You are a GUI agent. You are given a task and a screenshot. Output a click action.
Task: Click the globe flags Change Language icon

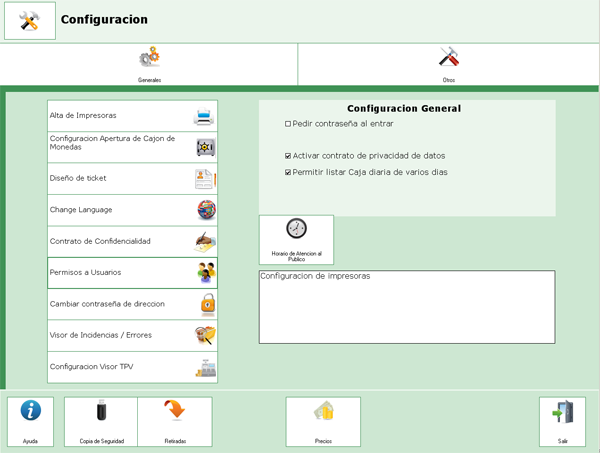(206, 210)
